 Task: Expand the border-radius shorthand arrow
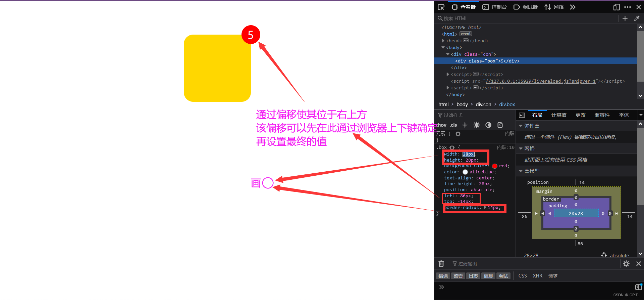pyautogui.click(x=485, y=208)
